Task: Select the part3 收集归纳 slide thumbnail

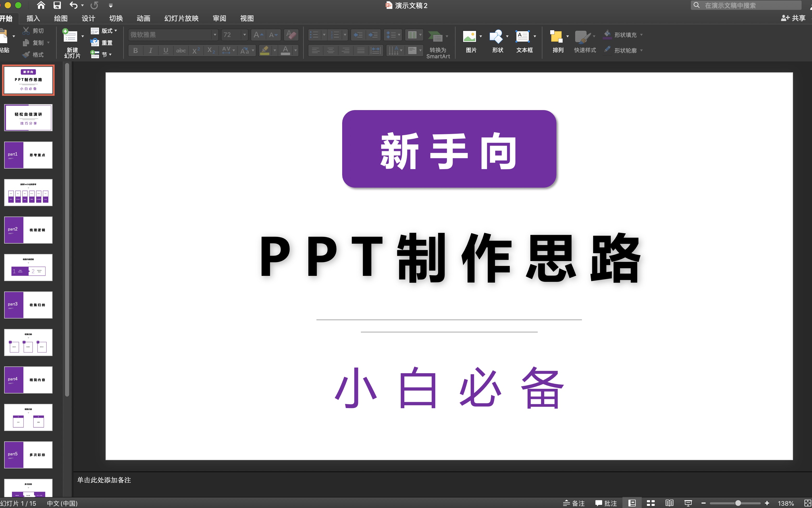Action: coord(28,305)
